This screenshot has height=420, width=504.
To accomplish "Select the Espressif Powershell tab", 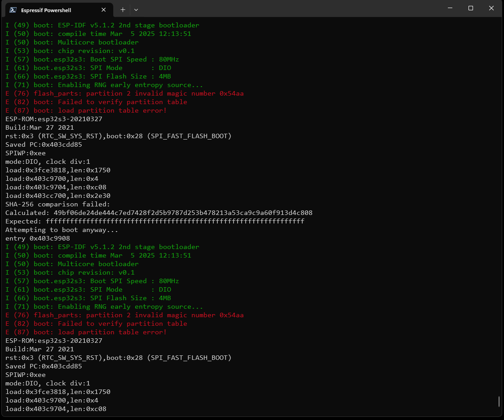I will pos(59,10).
